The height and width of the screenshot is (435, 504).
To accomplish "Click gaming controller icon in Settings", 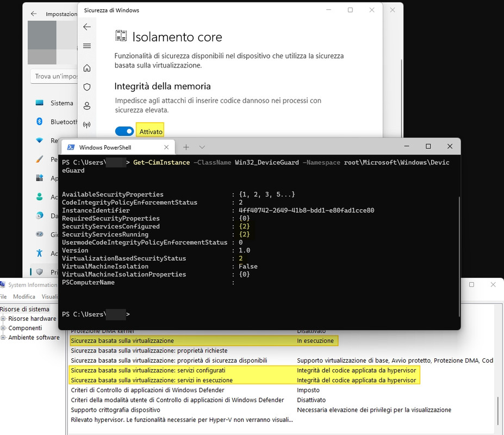I will (40, 234).
